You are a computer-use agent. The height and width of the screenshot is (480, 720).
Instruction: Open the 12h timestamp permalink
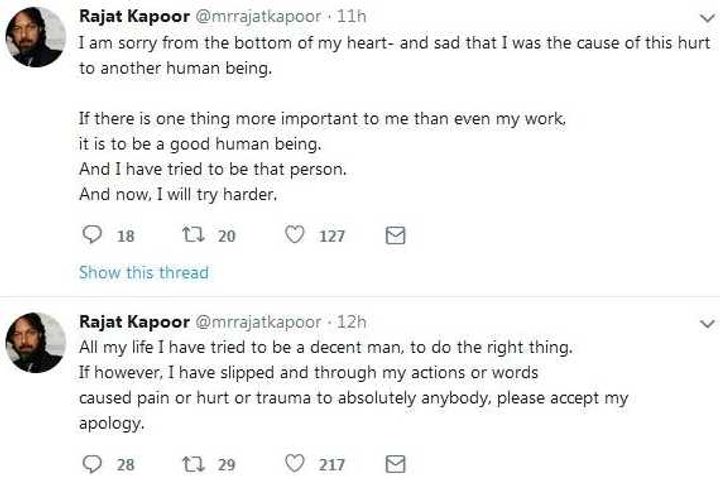(352, 322)
